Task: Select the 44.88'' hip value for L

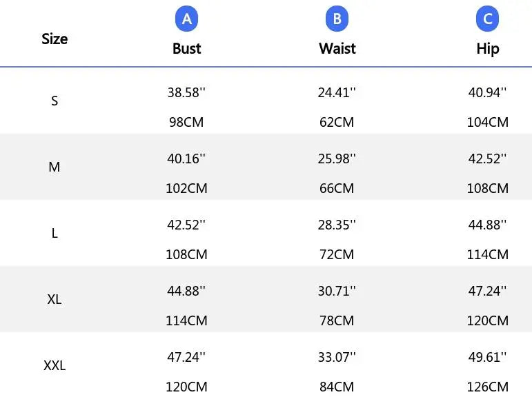Action: (487, 225)
